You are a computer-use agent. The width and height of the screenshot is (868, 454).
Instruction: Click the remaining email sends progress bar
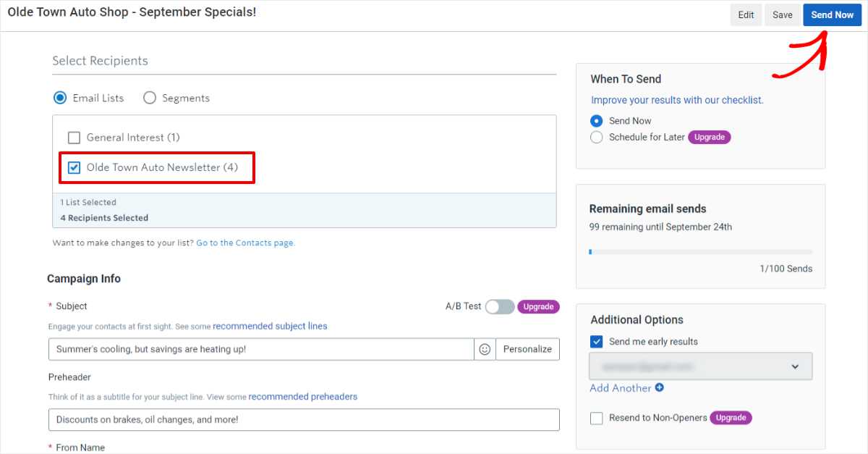click(700, 251)
